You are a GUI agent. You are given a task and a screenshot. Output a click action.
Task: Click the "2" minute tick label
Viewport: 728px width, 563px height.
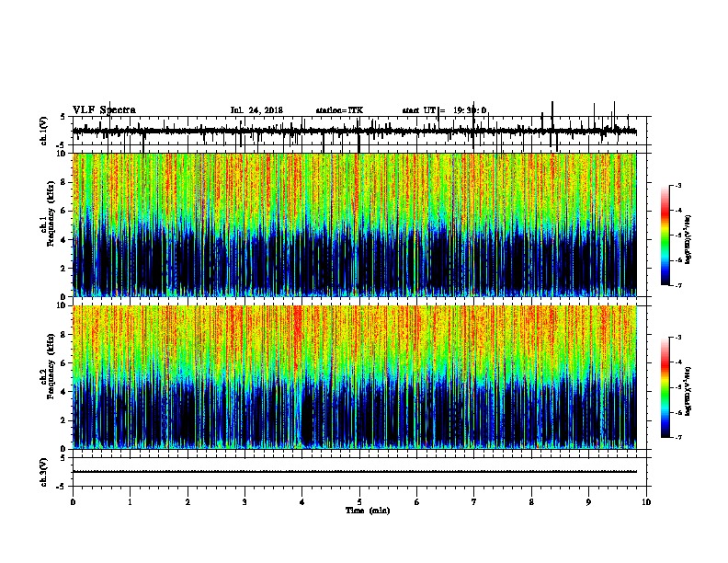tap(188, 502)
